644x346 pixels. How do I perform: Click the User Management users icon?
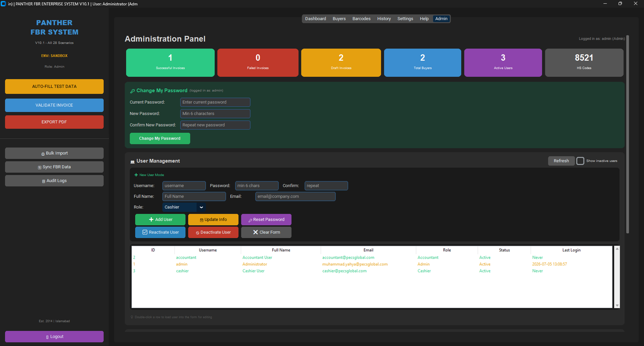tap(132, 161)
